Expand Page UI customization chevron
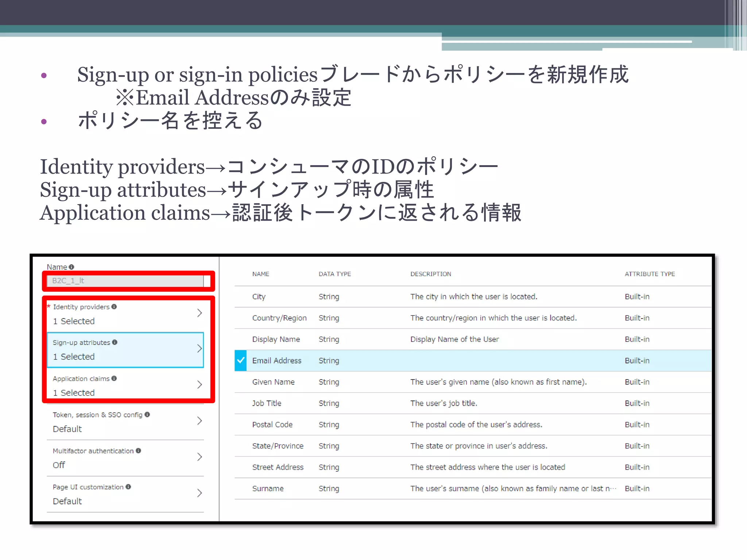Viewport: 747px width, 560px height. coord(199,493)
